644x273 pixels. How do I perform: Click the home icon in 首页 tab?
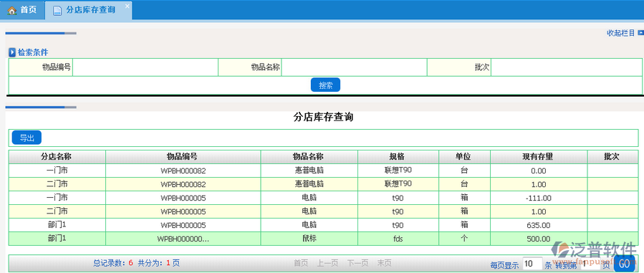tap(12, 10)
